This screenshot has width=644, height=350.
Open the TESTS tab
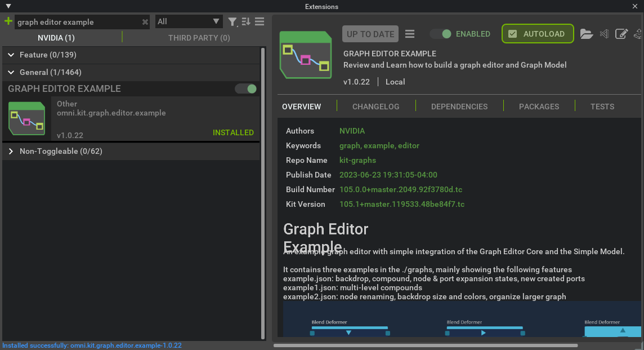click(x=602, y=107)
